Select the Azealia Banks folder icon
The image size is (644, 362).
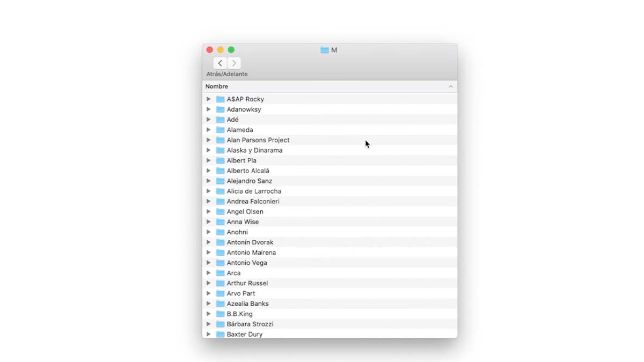(x=220, y=304)
